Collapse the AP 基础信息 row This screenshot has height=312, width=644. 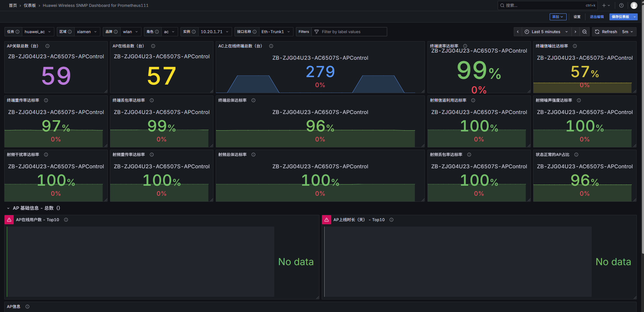point(8,208)
